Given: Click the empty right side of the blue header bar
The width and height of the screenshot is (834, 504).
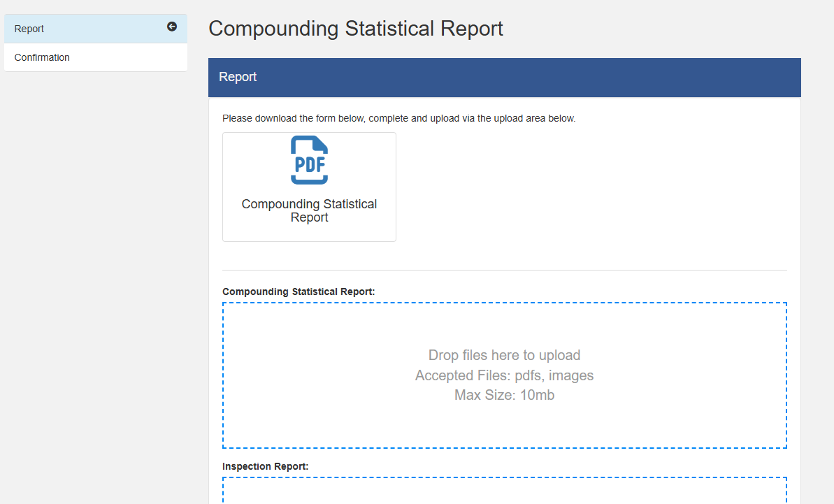Looking at the screenshot, I should [629, 77].
